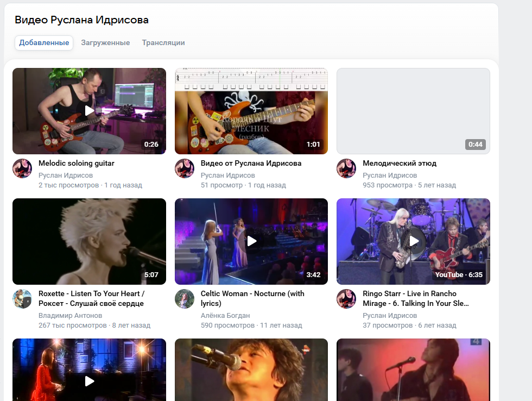The image size is (532, 401).
Task: Open the Melodic soloing guitar title link
Action: pyautogui.click(x=77, y=164)
